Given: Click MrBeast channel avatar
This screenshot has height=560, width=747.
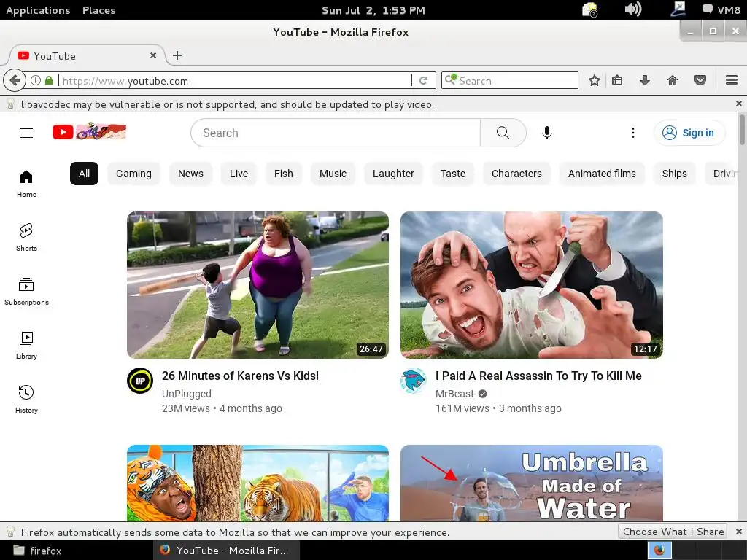Looking at the screenshot, I should pos(414,381).
